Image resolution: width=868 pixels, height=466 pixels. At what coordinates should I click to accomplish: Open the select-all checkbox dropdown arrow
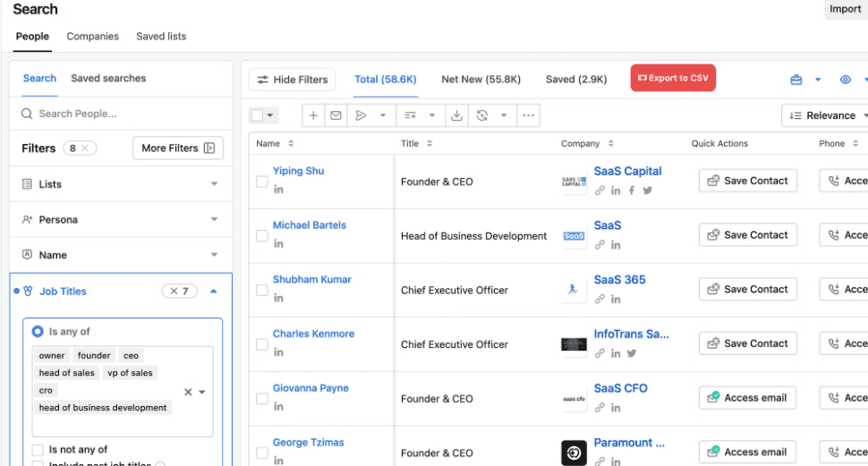click(x=270, y=115)
